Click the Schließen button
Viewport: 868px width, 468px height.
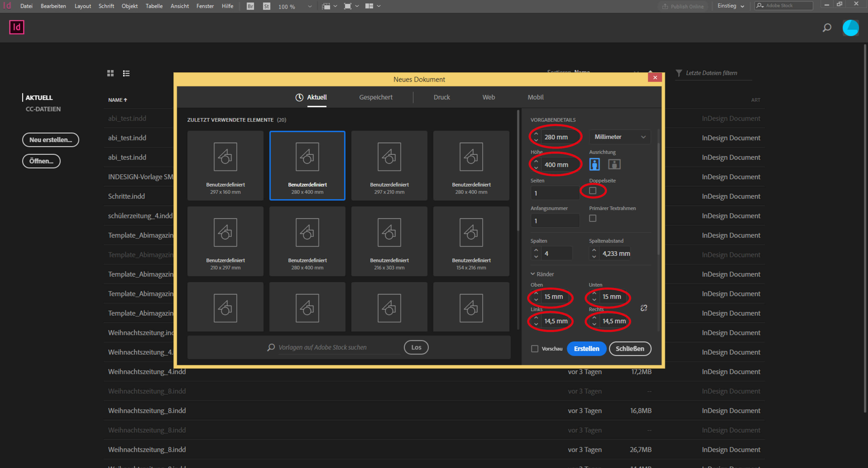[x=629, y=348]
